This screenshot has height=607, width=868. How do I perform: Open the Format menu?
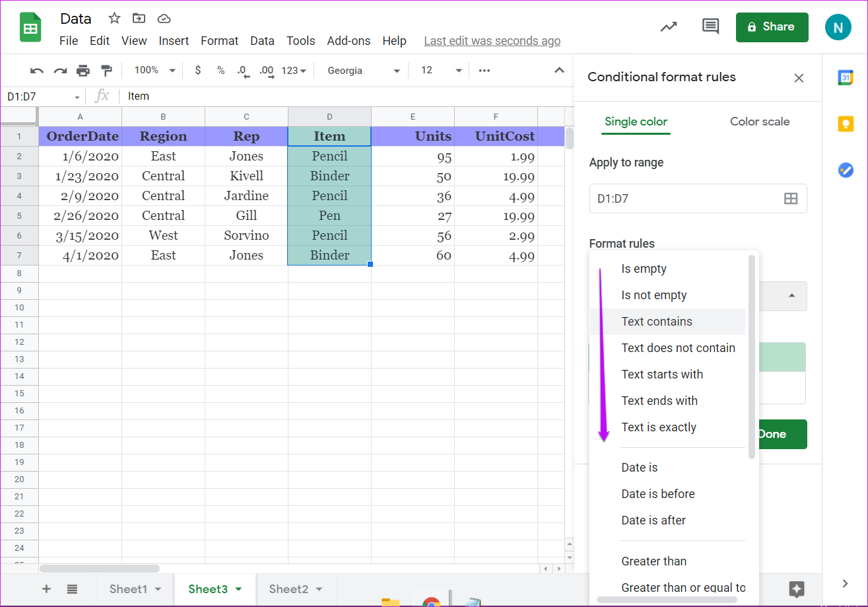(x=220, y=41)
